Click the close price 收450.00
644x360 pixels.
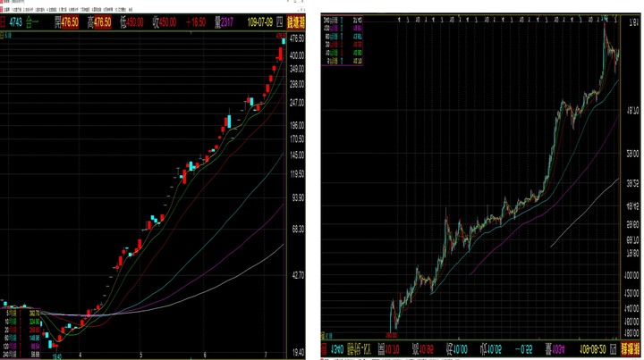pos(165,22)
